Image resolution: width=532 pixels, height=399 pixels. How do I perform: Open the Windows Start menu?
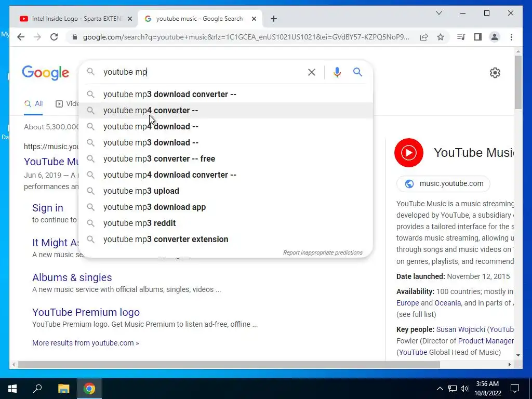[x=12, y=389]
